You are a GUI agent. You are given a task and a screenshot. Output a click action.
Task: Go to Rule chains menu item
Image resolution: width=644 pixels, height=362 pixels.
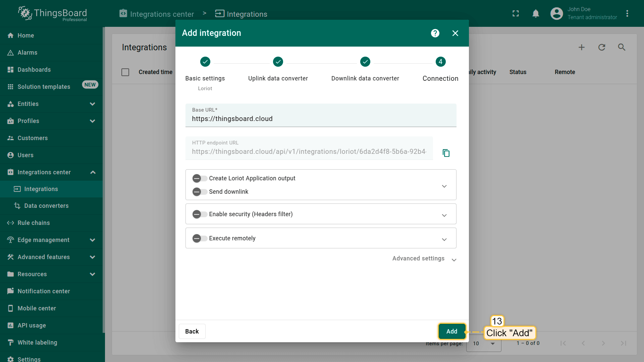(34, 223)
